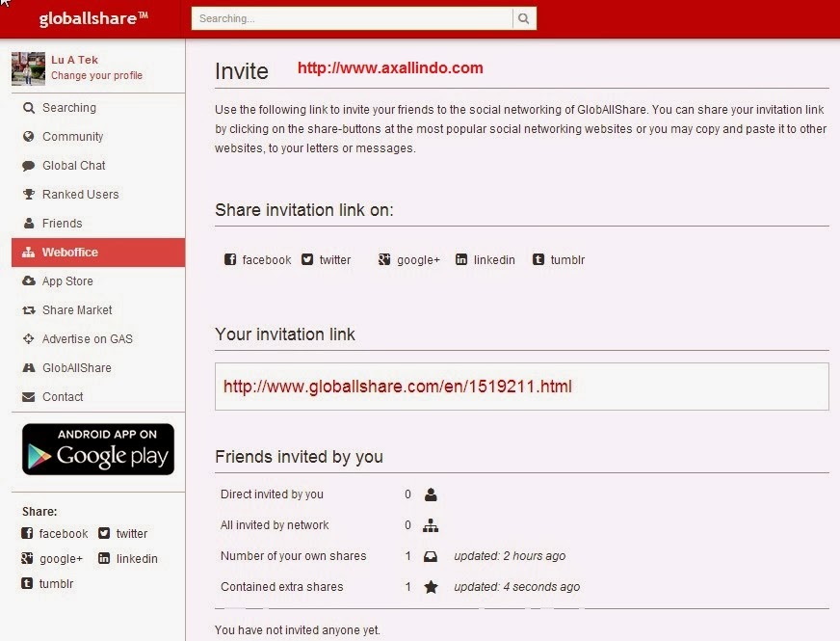Click the google+ label in sidebar Share list

61,559
